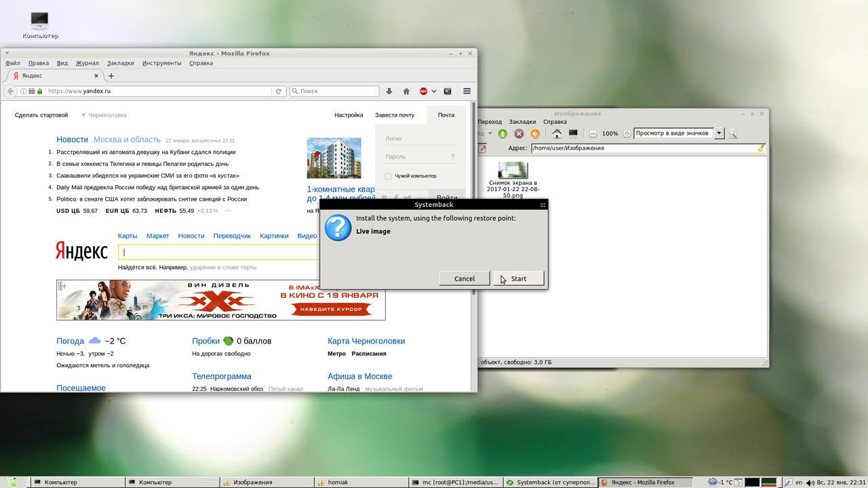Open the Маркет link above search
Screen dimensions: 868x488
[158, 236]
